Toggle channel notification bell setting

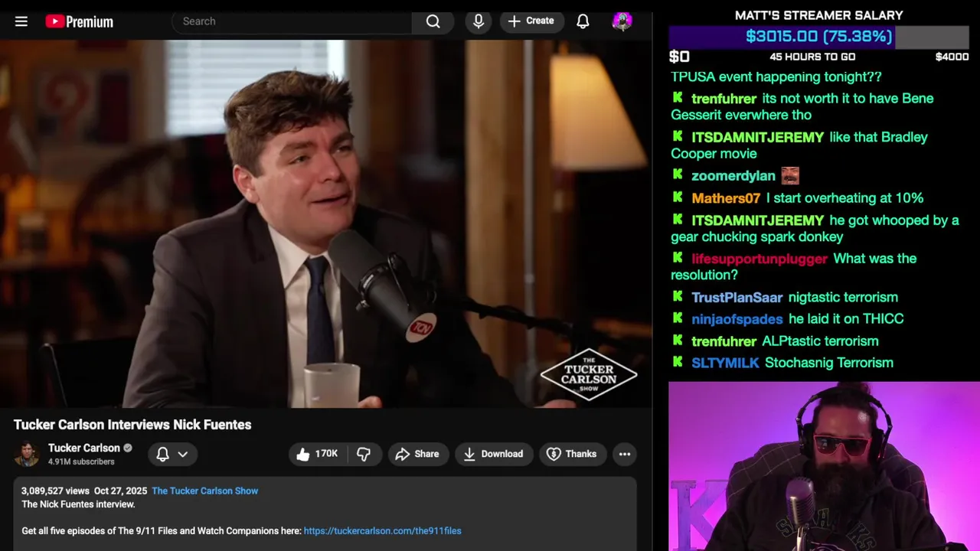162,454
